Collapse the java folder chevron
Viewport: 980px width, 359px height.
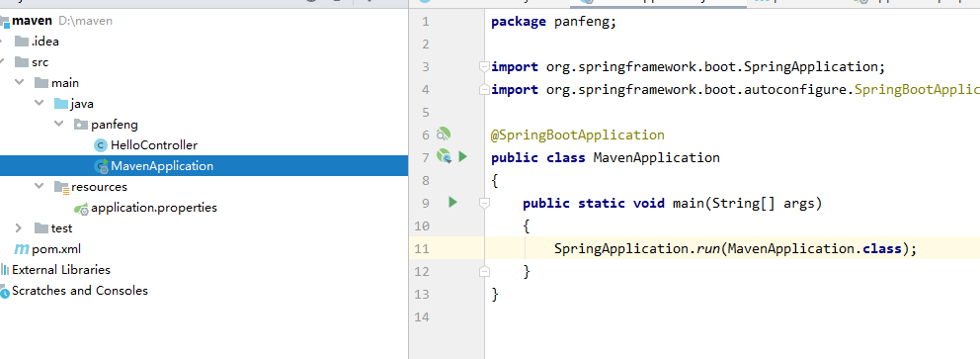[39, 103]
